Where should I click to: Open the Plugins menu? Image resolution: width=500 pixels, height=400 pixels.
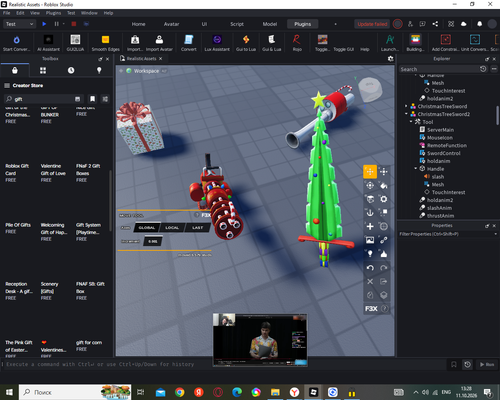53,13
